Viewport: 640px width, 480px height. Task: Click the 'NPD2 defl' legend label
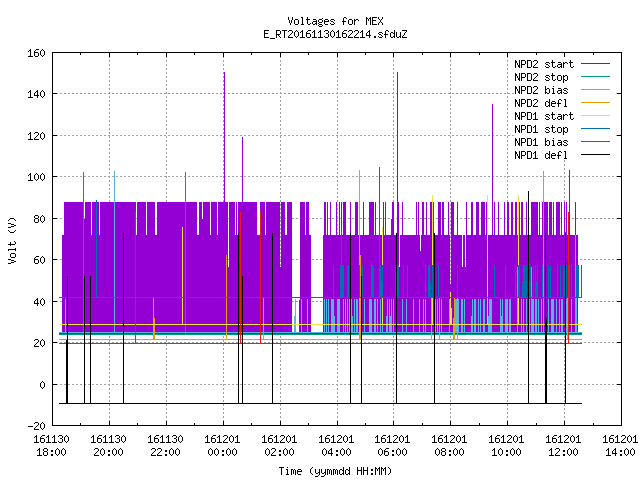point(541,103)
